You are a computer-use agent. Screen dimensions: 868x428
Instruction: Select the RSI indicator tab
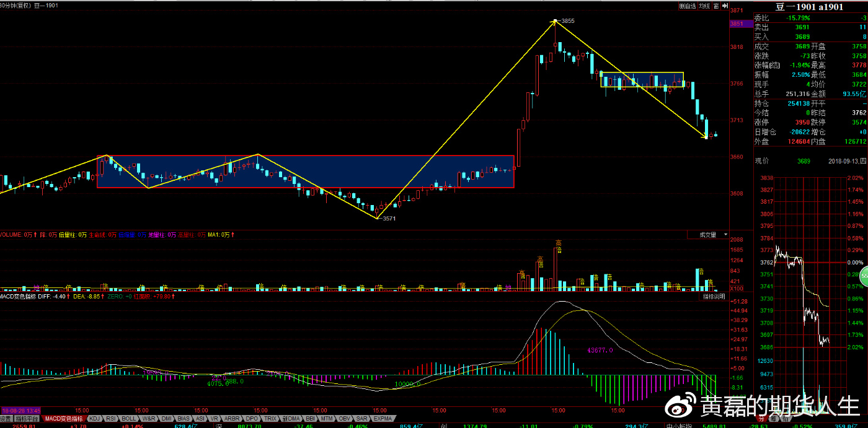pos(111,419)
